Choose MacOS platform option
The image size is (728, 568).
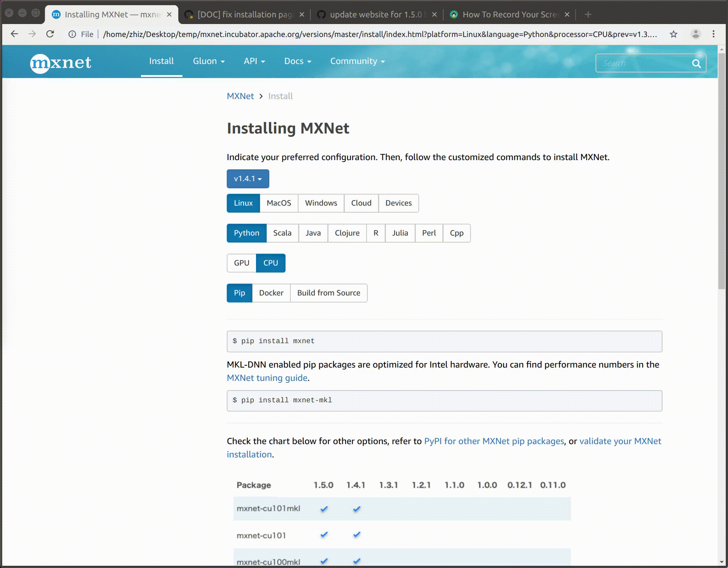coord(279,203)
